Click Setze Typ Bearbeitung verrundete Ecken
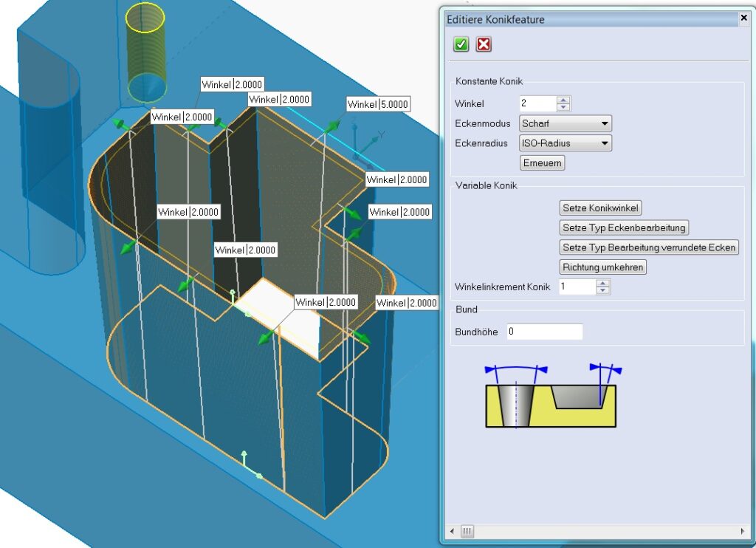The height and width of the screenshot is (548, 756). tap(649, 247)
